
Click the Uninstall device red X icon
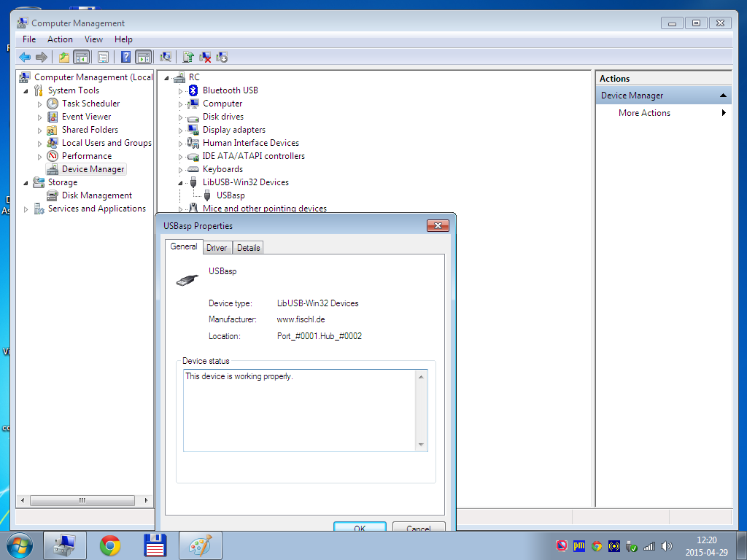206,57
